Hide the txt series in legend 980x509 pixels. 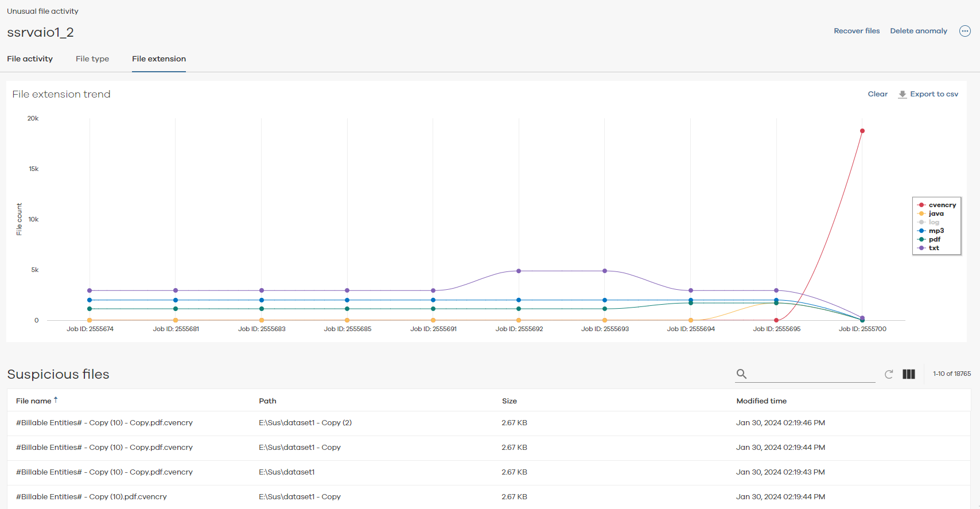click(x=934, y=248)
